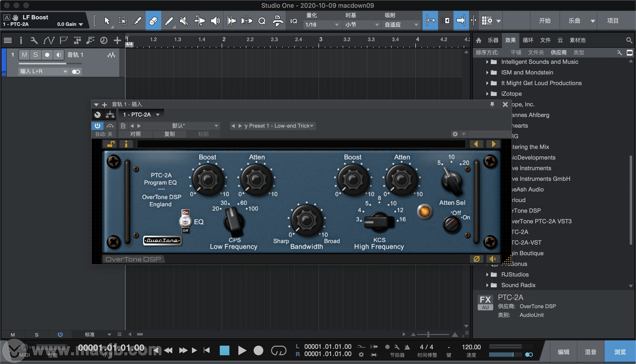Go to next plugin preset orange arrow
This screenshot has height=364, width=636.
pos(493,144)
